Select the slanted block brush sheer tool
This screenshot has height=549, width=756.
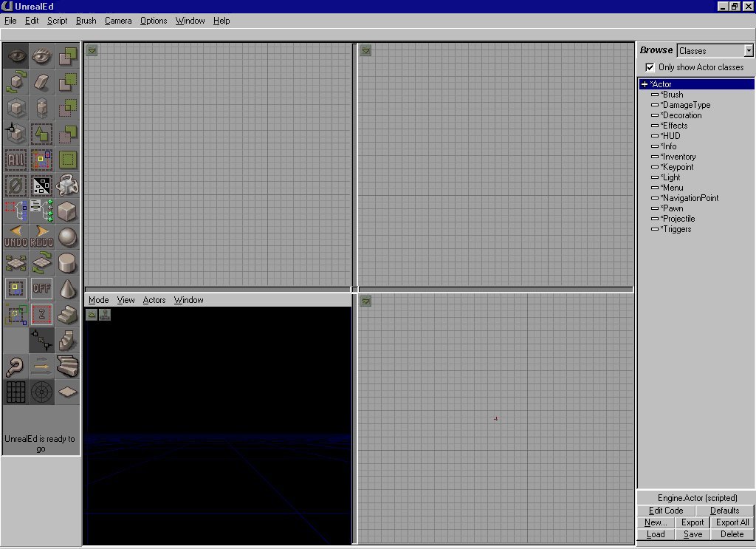click(x=42, y=82)
